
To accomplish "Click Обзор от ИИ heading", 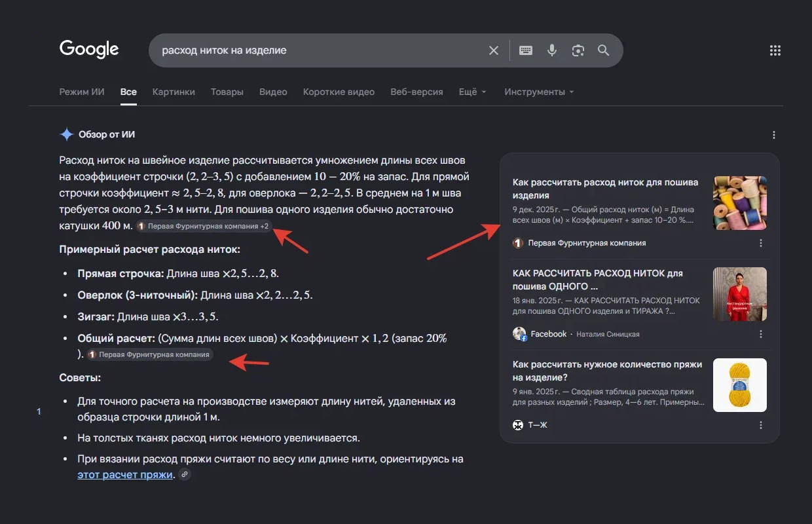I will click(107, 134).
